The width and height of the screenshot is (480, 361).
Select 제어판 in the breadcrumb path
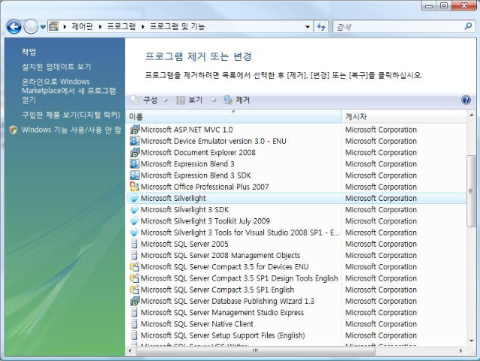pyautogui.click(x=82, y=26)
